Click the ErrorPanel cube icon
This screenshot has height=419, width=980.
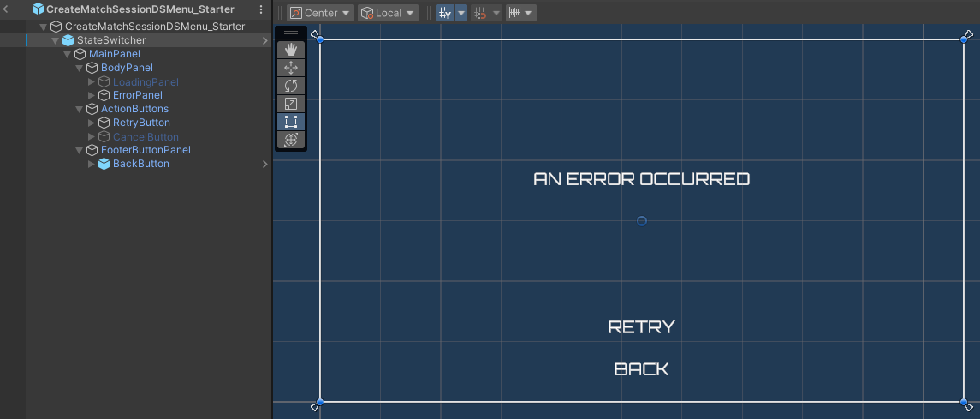coord(104,95)
